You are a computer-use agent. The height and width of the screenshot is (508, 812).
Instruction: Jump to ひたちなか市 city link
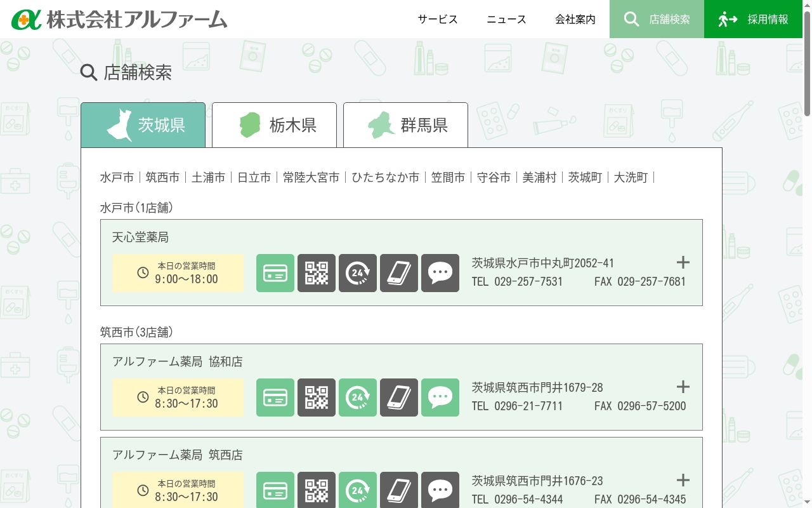click(x=386, y=178)
